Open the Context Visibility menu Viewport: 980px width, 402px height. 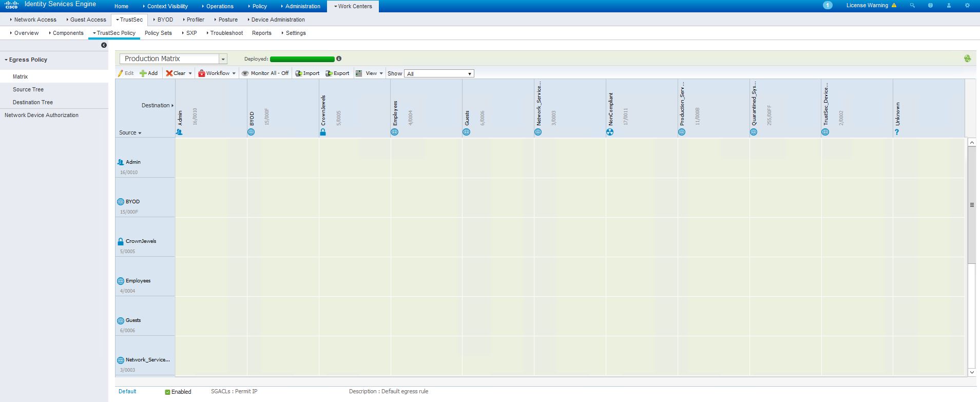coord(165,6)
